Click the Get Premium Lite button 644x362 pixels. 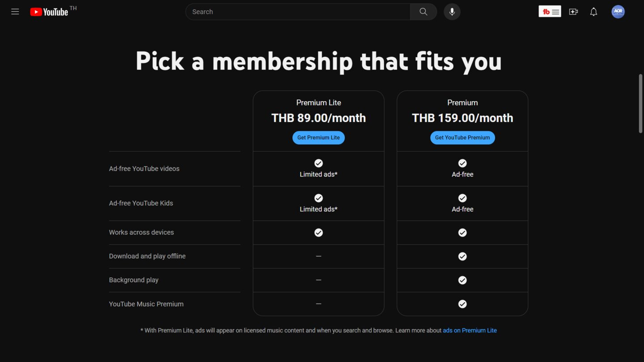click(x=318, y=138)
